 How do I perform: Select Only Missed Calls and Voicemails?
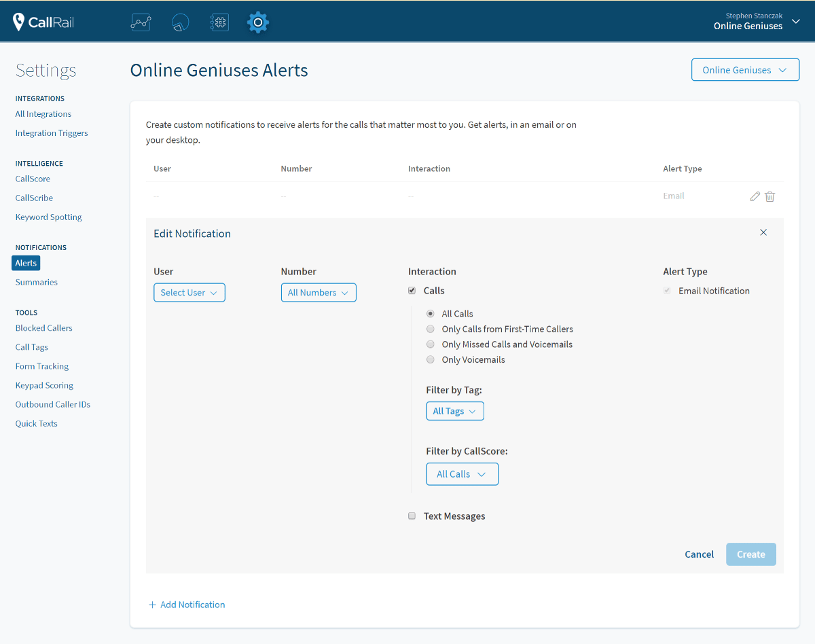tap(430, 344)
